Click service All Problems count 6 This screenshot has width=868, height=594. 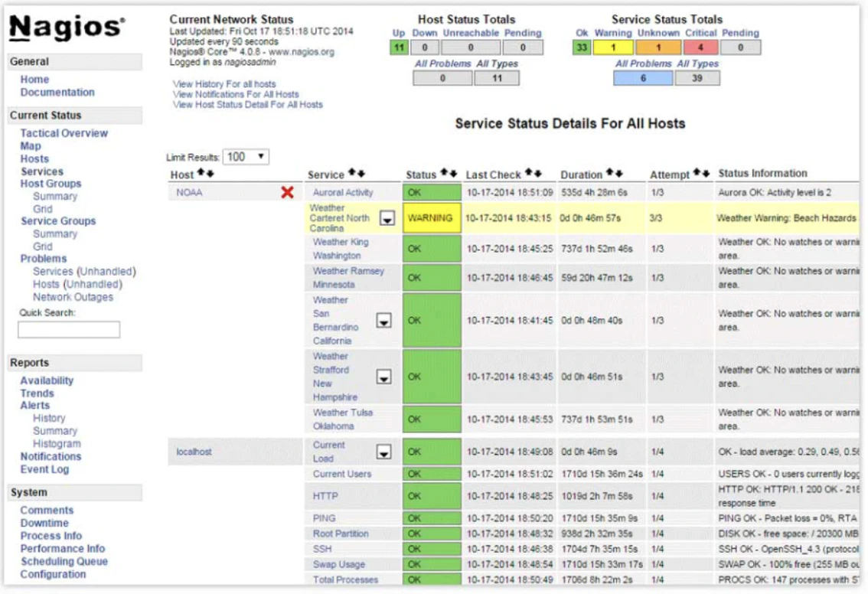[x=643, y=78]
